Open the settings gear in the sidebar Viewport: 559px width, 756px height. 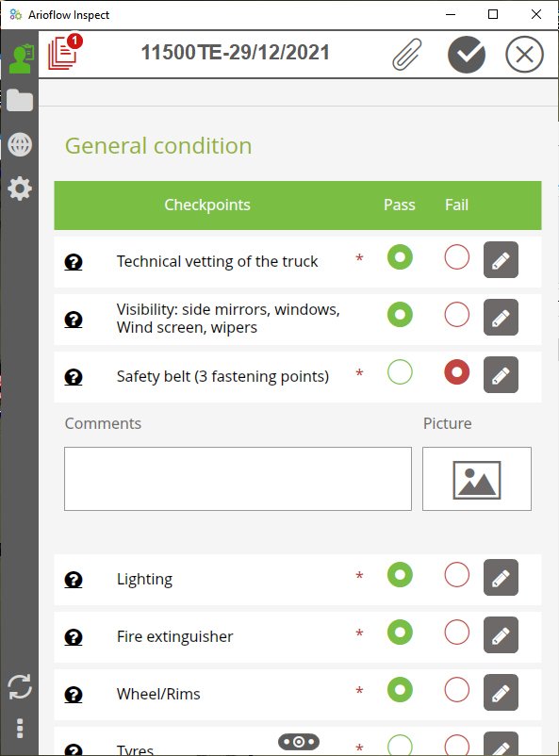pyautogui.click(x=19, y=189)
